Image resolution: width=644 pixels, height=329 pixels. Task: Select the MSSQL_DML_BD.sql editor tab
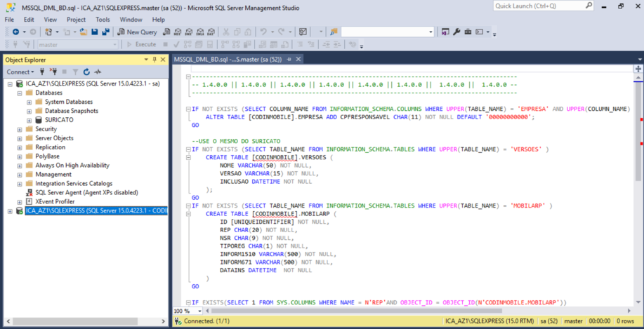click(x=228, y=60)
